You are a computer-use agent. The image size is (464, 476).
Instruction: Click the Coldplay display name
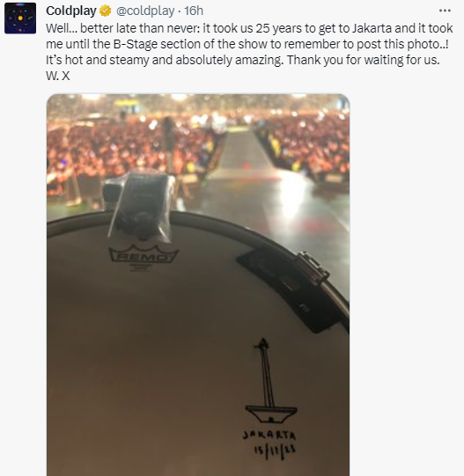71,11
